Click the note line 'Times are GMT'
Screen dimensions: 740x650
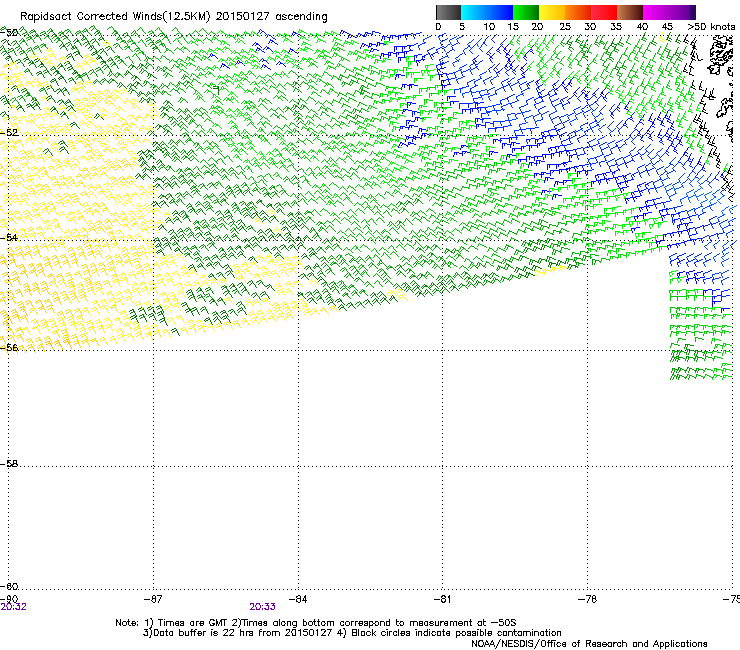pyautogui.click(x=193, y=623)
